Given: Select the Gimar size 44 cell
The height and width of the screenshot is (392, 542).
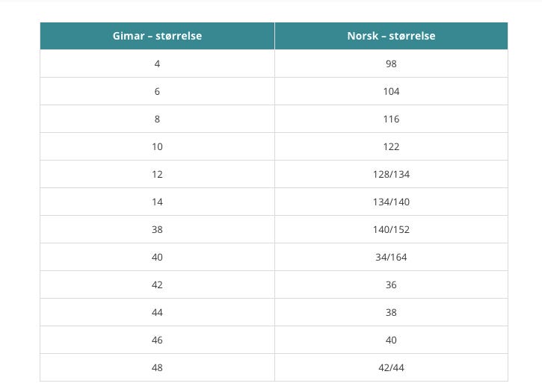Looking at the screenshot, I should pyautogui.click(x=157, y=312).
